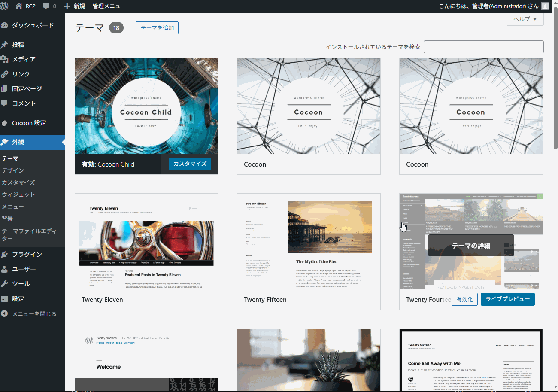Open the プラグイン sidebar item
The height and width of the screenshot is (392, 558).
27,255
